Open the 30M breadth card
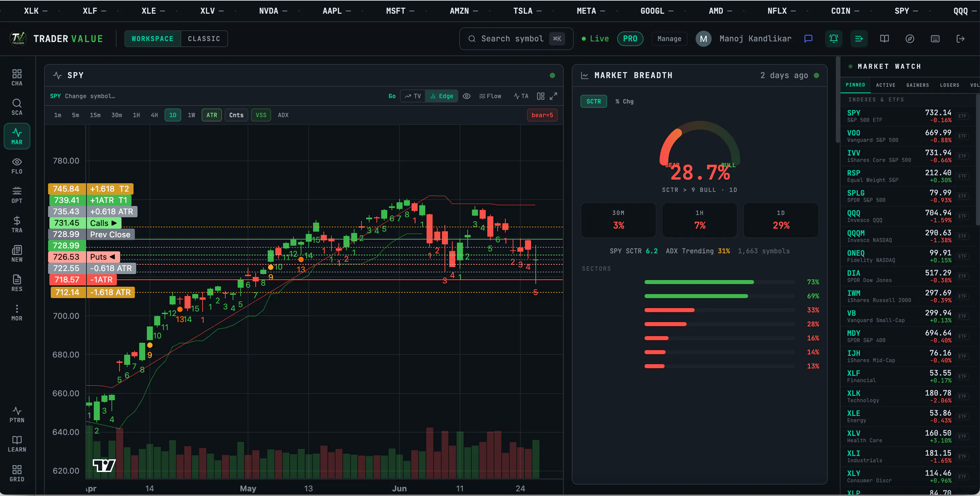This screenshot has width=980, height=496. coord(618,220)
